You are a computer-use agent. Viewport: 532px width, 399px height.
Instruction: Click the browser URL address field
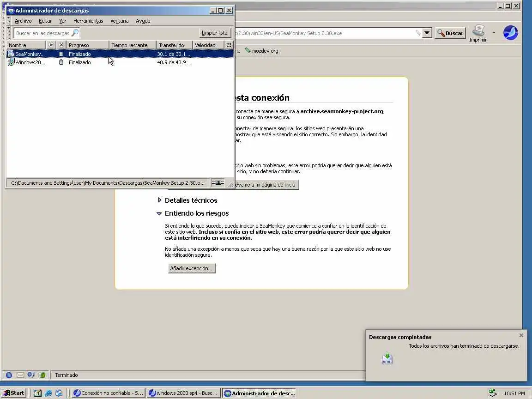click(x=324, y=33)
